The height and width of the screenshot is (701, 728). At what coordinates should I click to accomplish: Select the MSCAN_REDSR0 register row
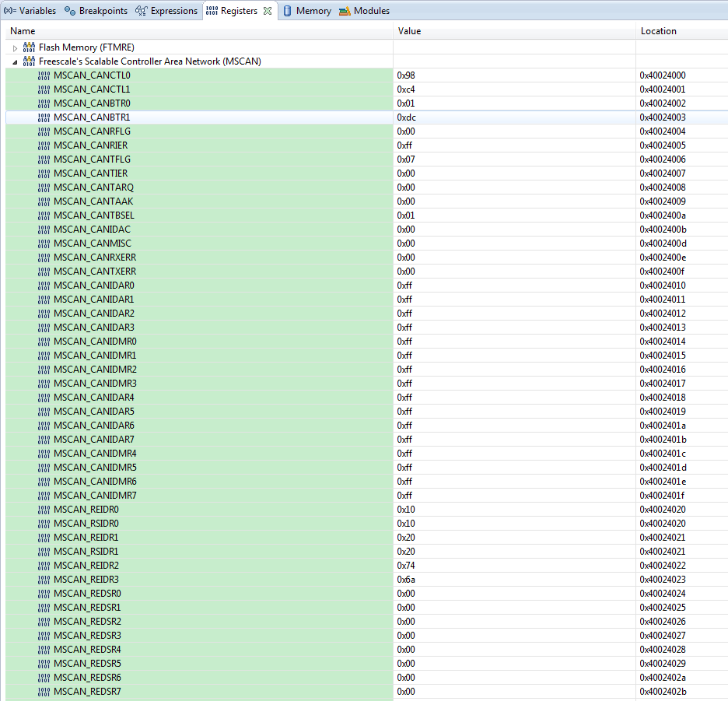(x=367, y=594)
